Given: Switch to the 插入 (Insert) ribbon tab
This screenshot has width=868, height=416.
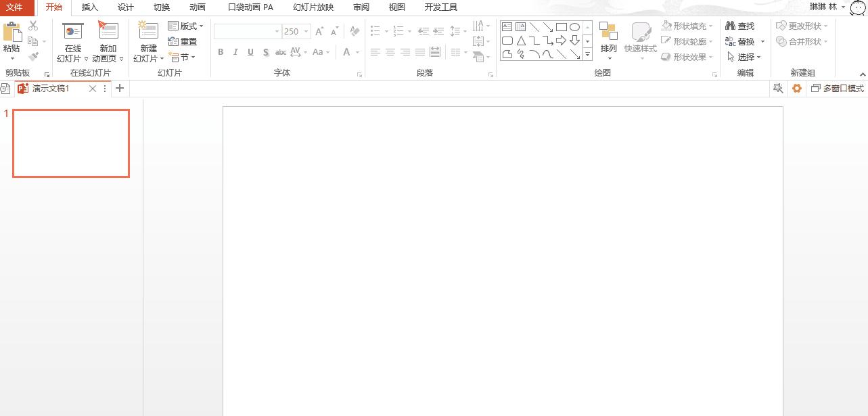Looking at the screenshot, I should (x=89, y=7).
